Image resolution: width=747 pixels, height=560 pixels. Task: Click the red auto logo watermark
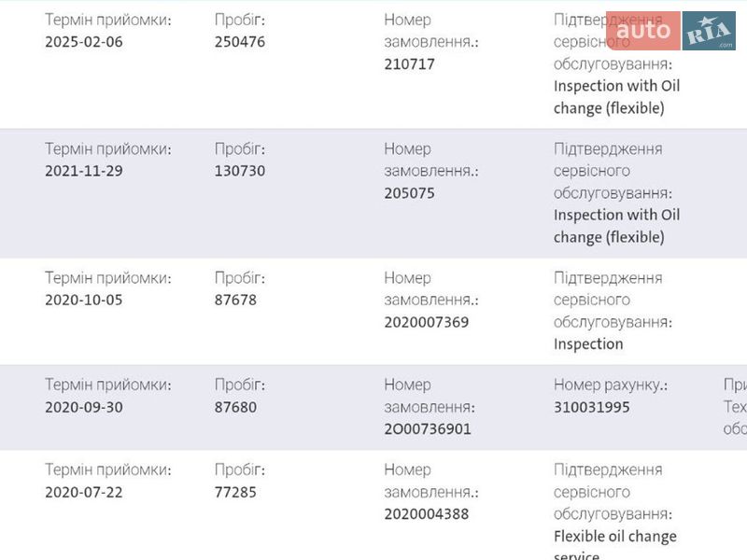click(x=643, y=31)
